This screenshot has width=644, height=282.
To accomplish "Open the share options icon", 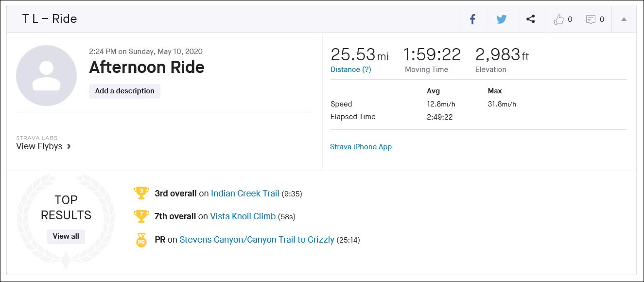I will [531, 19].
